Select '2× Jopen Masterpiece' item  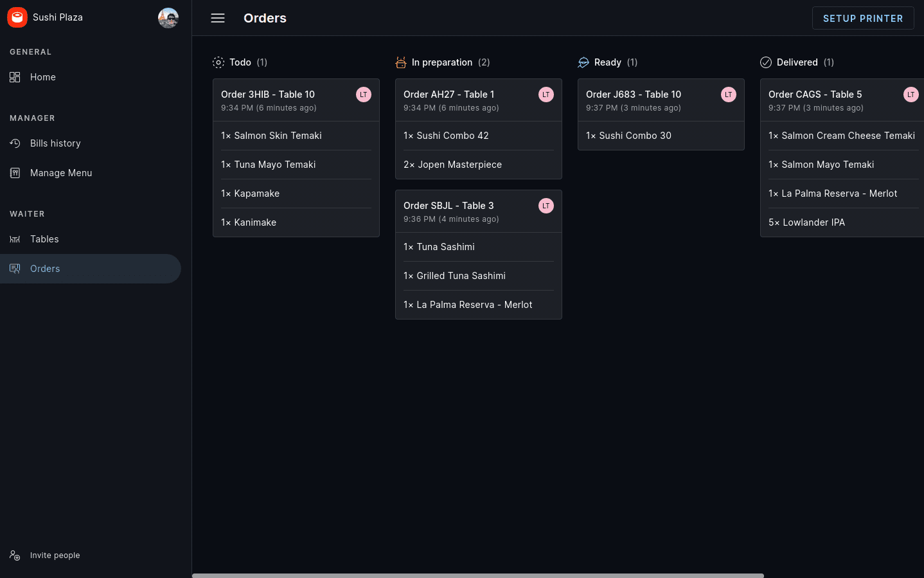479,165
